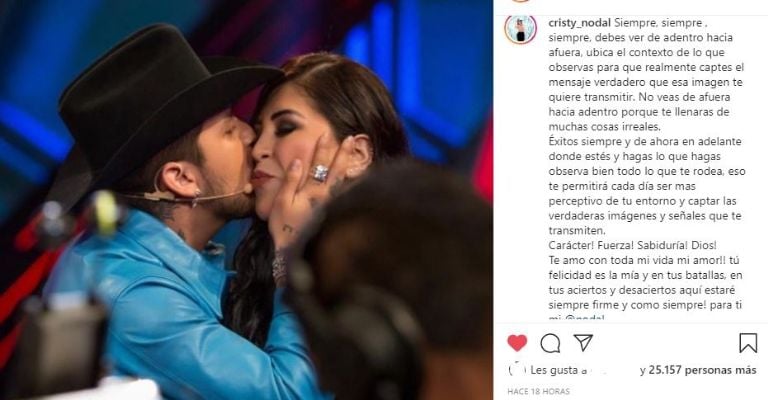Click the Les gusta a text
This screenshot has height=400, width=768.
click(558, 370)
